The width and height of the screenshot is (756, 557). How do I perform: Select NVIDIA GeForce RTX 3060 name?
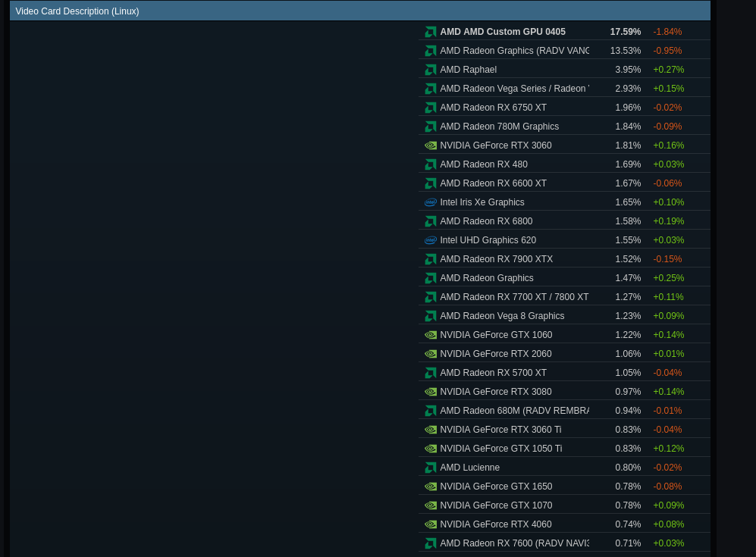pos(496,146)
